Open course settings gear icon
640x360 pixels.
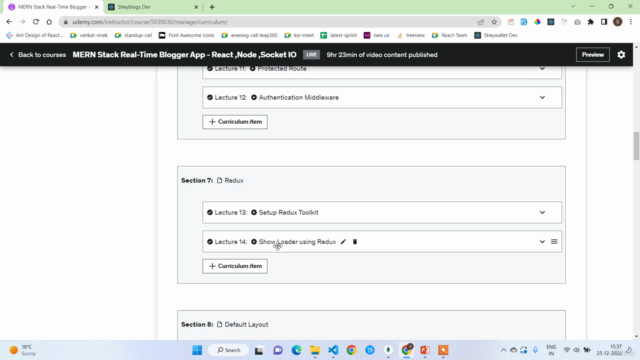621,55
